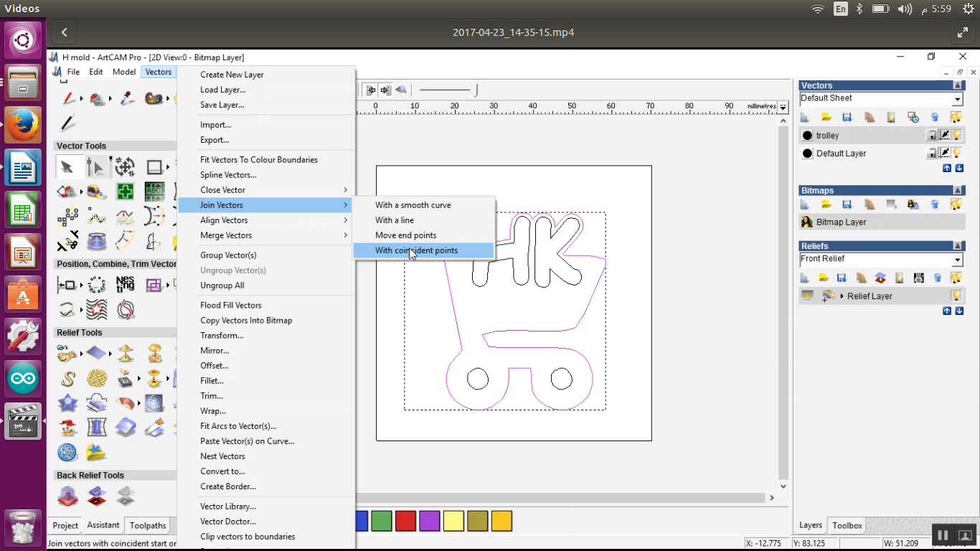
Task: Select the colour picker dropper tool
Action: (127, 98)
